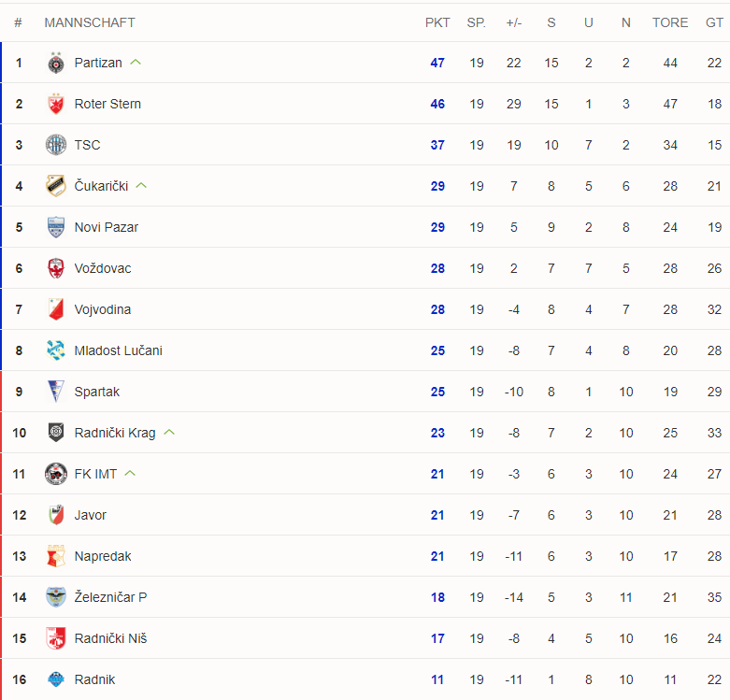Click the Mladost Lučani team logo
This screenshot has height=700, width=730.
coord(56,350)
